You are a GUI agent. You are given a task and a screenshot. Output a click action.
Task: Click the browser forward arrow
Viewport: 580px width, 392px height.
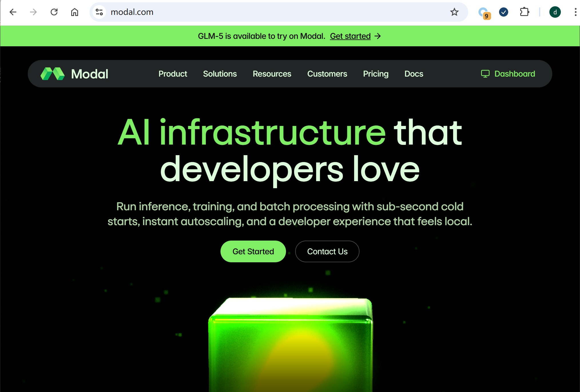pos(33,12)
